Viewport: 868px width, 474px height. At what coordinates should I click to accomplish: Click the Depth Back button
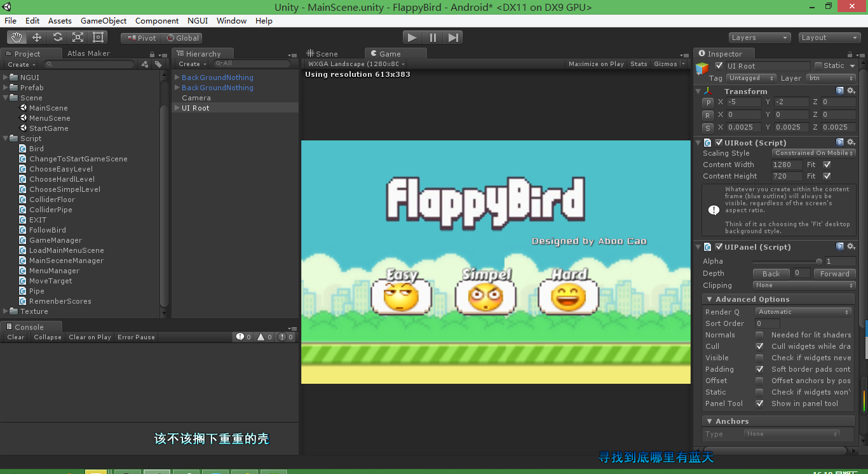771,274
